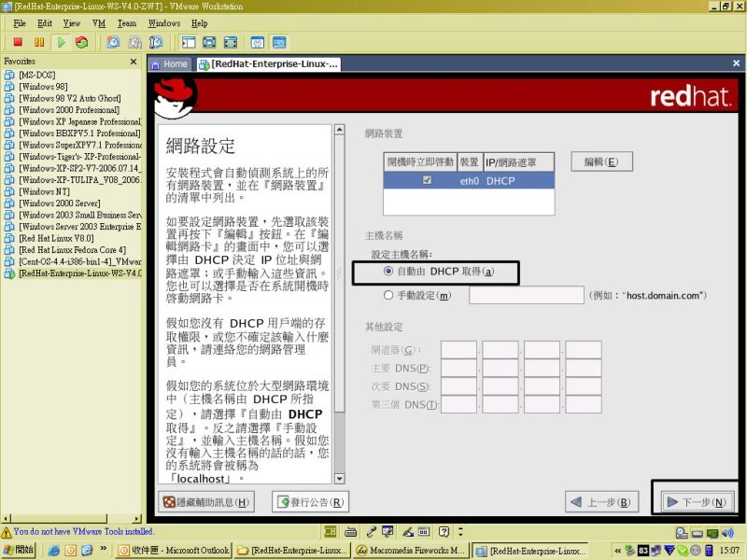Select [Windows 2000 Professional] in Favorites

click(x=69, y=109)
